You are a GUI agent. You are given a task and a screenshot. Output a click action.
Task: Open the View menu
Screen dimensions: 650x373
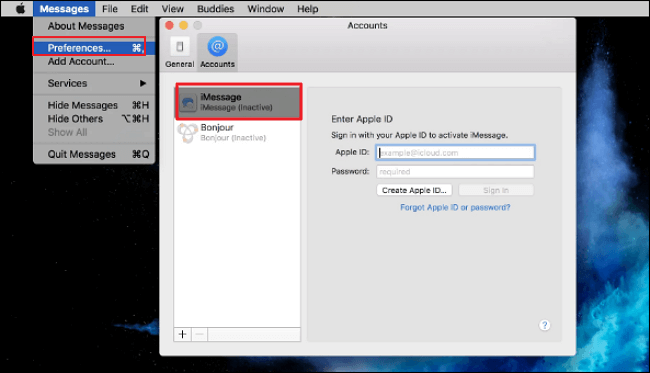click(x=172, y=9)
